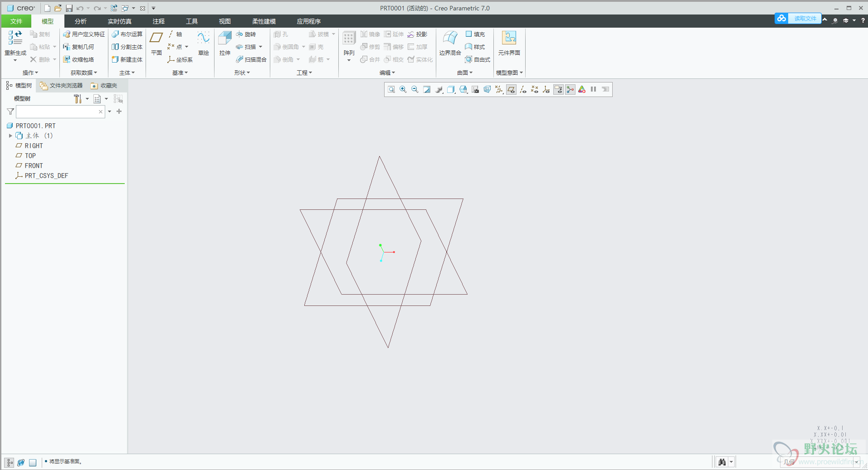Toggle datum point display

pos(535,90)
